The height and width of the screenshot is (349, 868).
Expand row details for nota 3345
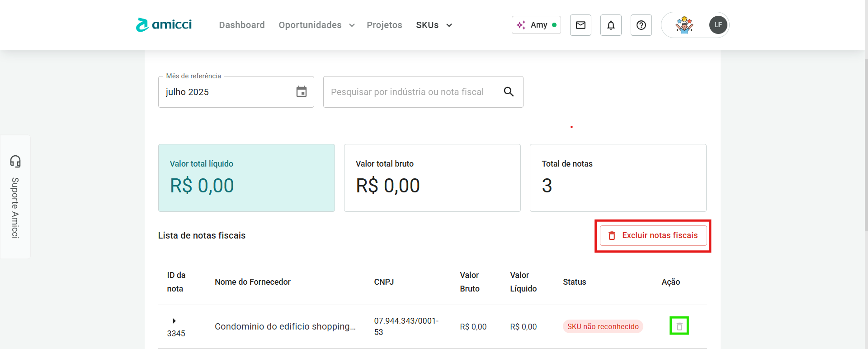pos(174,321)
